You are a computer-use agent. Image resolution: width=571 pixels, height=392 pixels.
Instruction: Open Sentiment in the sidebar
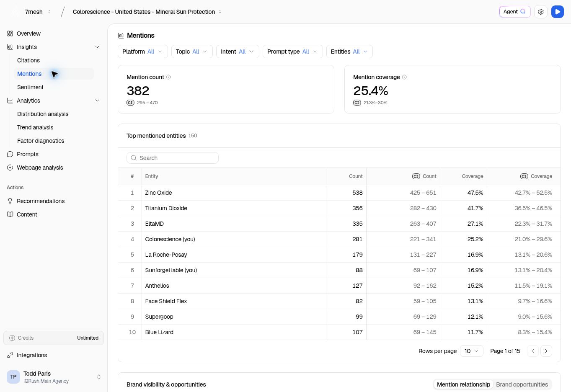point(30,87)
